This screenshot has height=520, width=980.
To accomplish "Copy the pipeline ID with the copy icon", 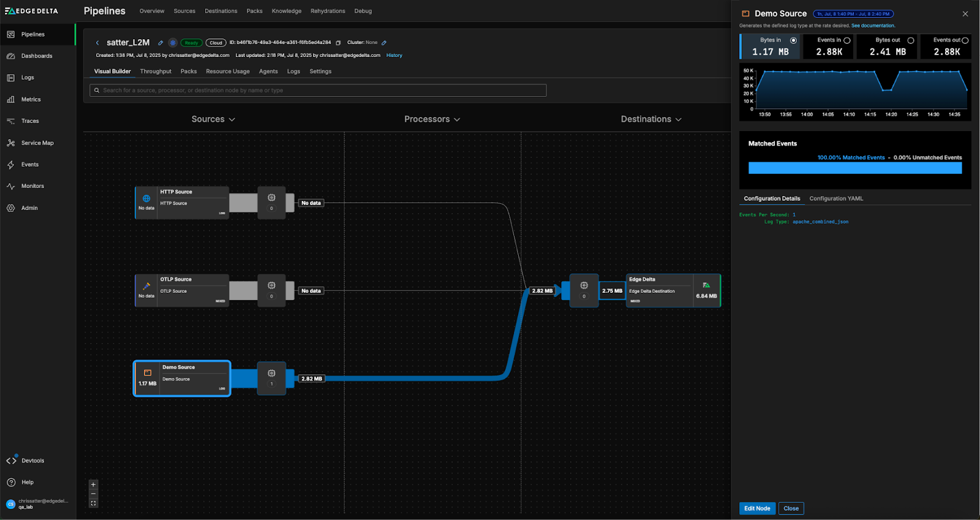I will pos(338,43).
